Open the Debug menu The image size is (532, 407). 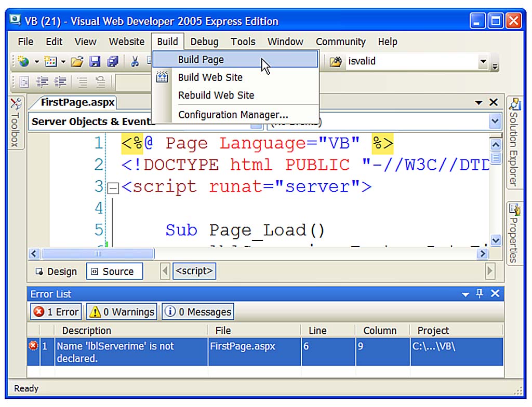[x=204, y=42]
